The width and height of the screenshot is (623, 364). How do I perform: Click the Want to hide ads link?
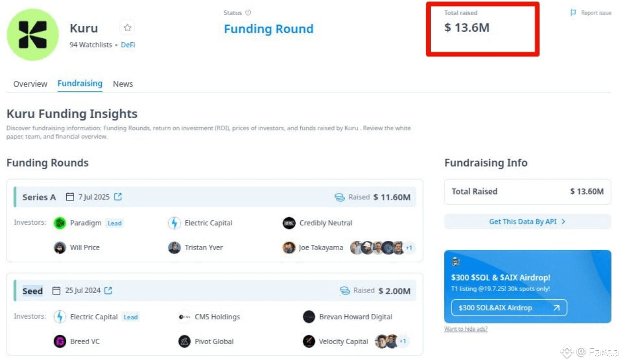466,329
